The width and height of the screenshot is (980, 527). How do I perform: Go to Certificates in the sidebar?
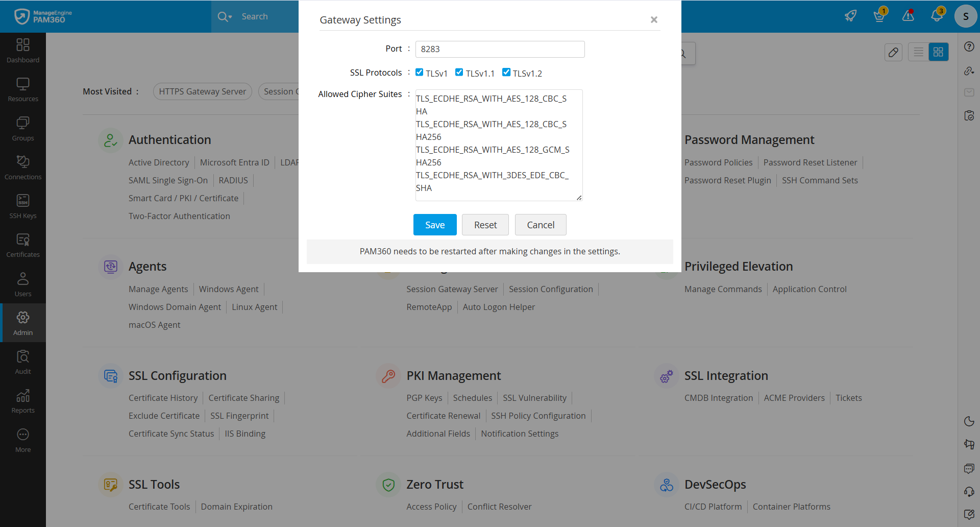23,245
